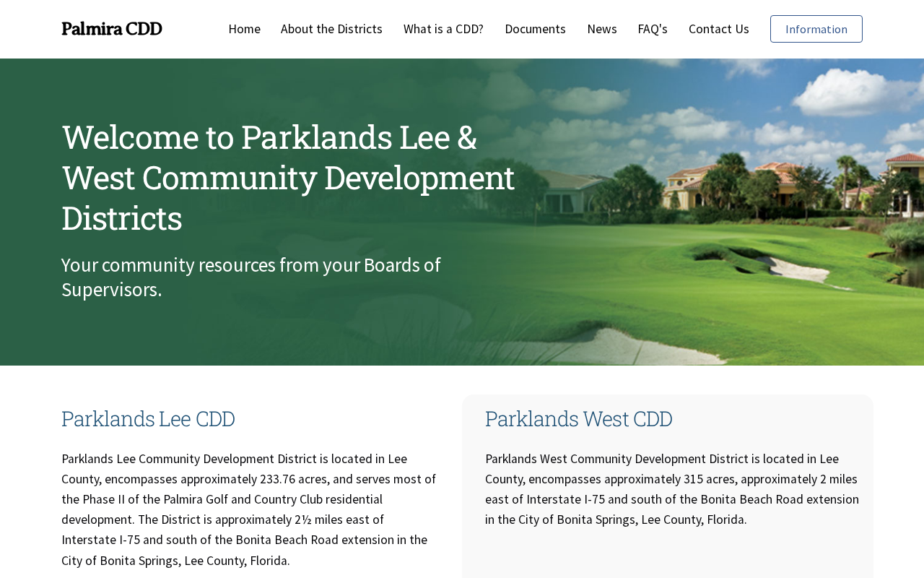The height and width of the screenshot is (578, 924).
Task: Open the Home menu item
Action: (244, 29)
